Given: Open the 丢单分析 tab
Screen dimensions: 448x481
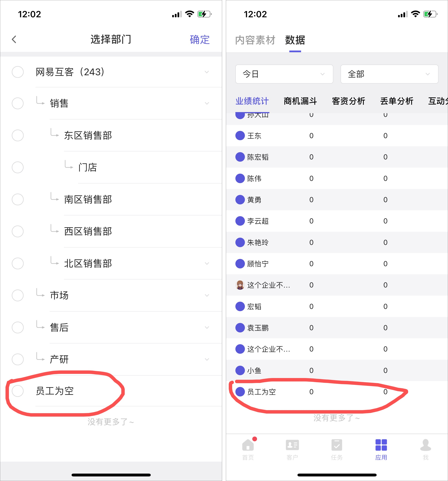Looking at the screenshot, I should 397,101.
